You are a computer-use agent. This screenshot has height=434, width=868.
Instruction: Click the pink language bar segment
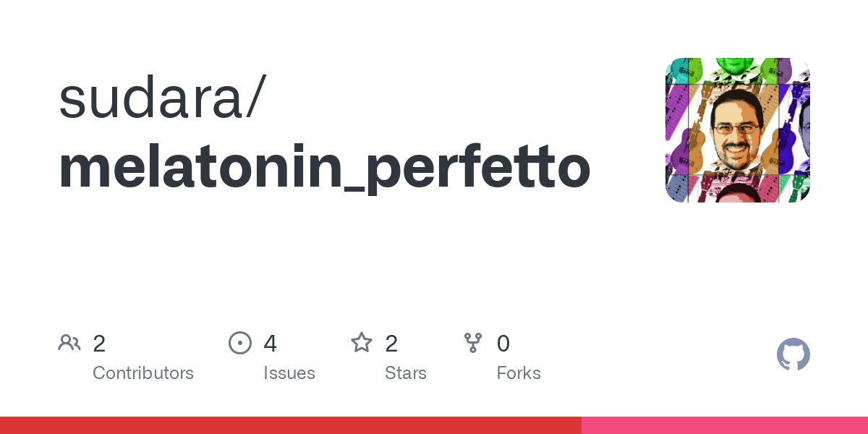tap(723, 425)
